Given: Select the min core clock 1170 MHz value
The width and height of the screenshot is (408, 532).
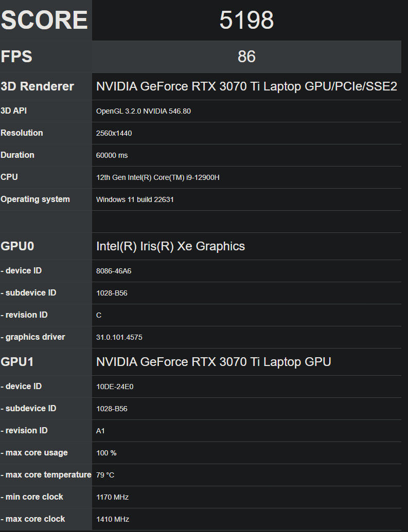Looking at the screenshot, I should point(113,497).
